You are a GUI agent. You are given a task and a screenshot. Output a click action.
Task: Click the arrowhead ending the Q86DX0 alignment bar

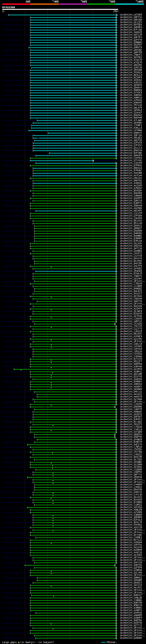click(115, 435)
